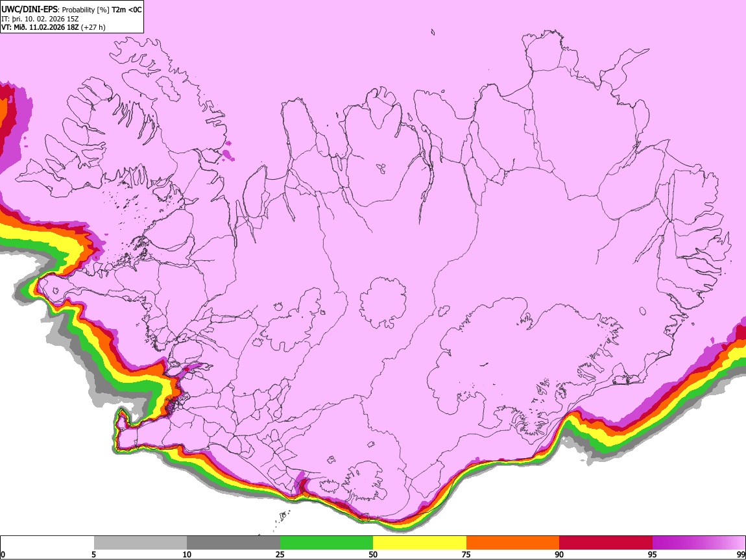
Task: Click the legend tick label '50'
Action: (373, 554)
